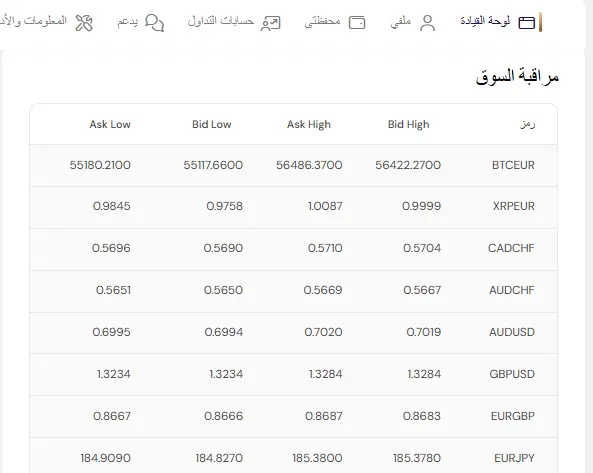Image resolution: width=593 pixels, height=473 pixels.
Task: Click GBPUSD bid high 1.3284
Action: [x=424, y=374]
